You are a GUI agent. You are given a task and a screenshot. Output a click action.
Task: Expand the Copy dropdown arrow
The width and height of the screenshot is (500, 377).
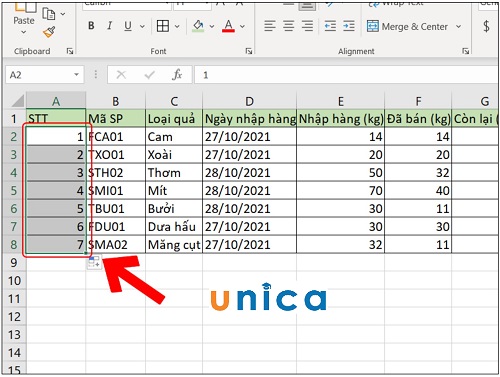point(63,14)
